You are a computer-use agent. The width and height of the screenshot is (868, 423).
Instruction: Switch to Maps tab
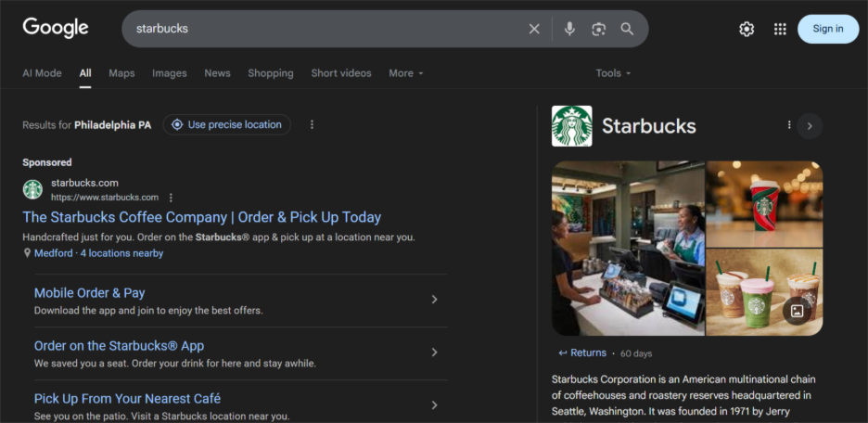tap(121, 73)
